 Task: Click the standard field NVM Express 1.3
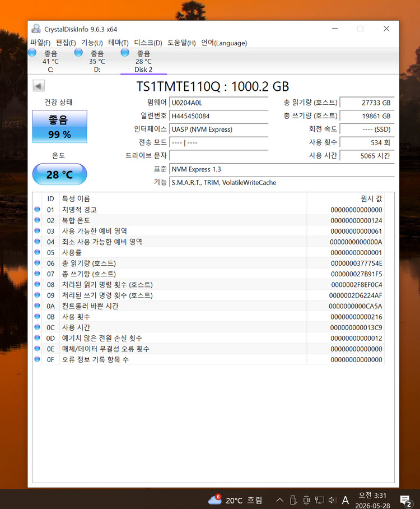[282, 169]
